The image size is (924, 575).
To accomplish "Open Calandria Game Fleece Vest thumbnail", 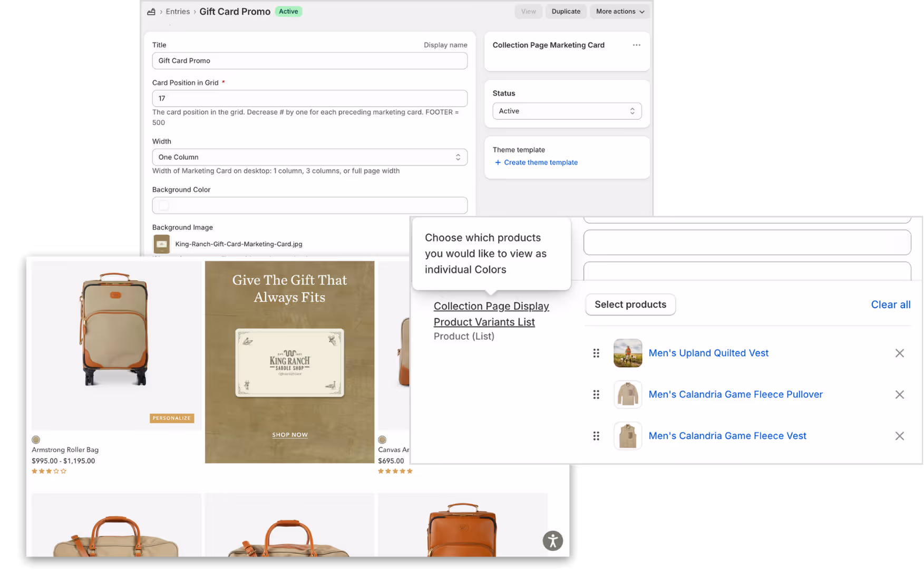I will click(x=628, y=436).
